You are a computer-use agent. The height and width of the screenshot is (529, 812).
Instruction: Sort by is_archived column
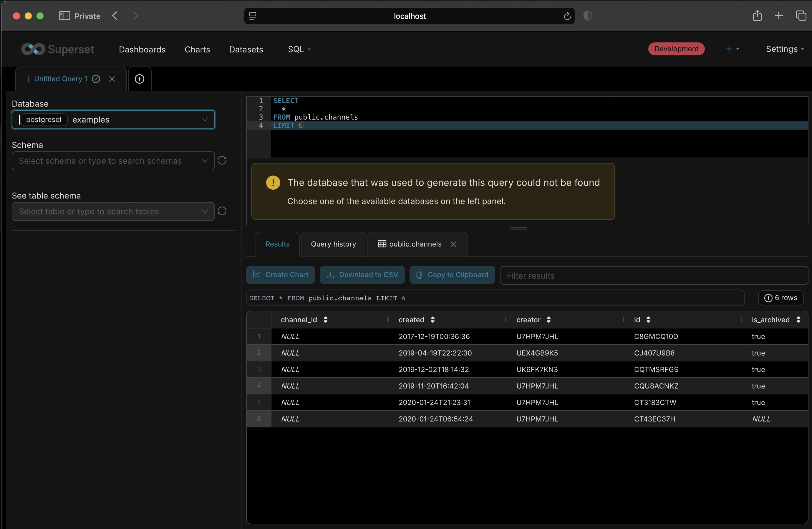pyautogui.click(x=798, y=320)
